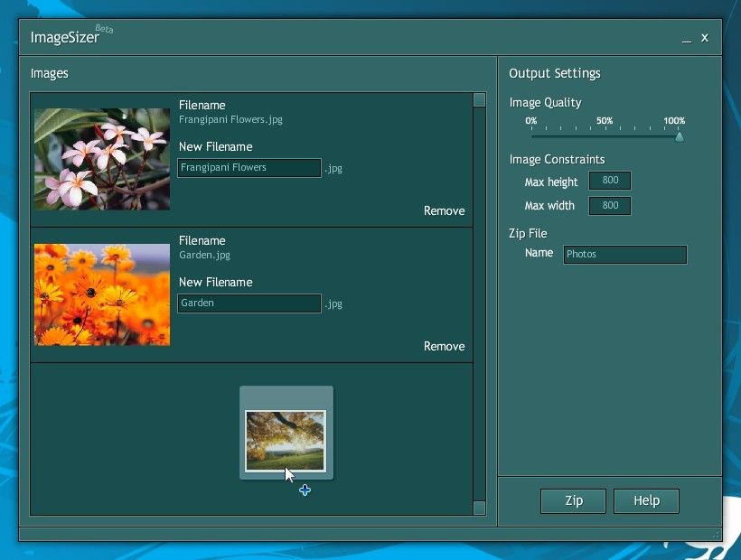Click the Zip File Name field showing Photos
The height and width of the screenshot is (560, 741).
click(624, 254)
